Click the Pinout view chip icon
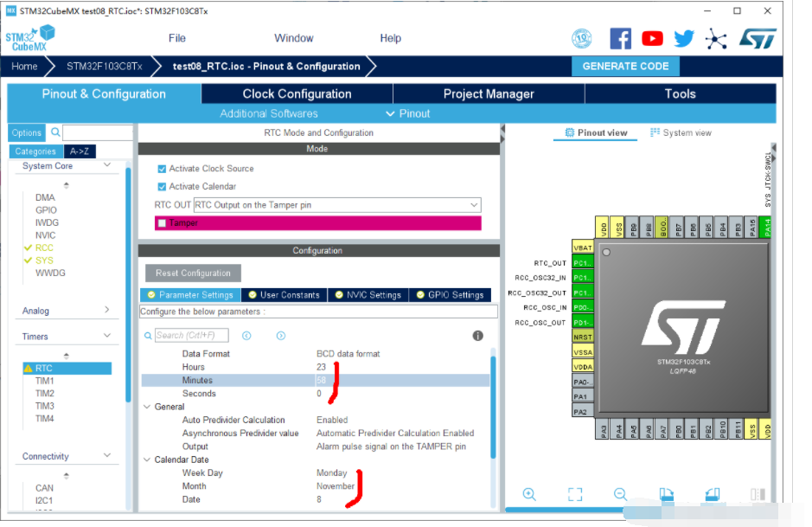The image size is (812, 527). point(569,132)
